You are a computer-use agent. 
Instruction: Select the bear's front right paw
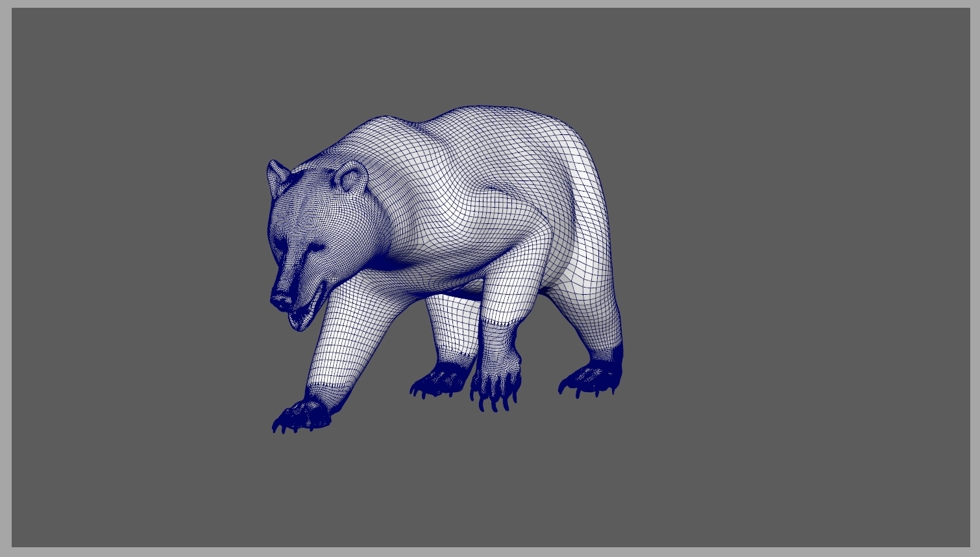pos(441,383)
